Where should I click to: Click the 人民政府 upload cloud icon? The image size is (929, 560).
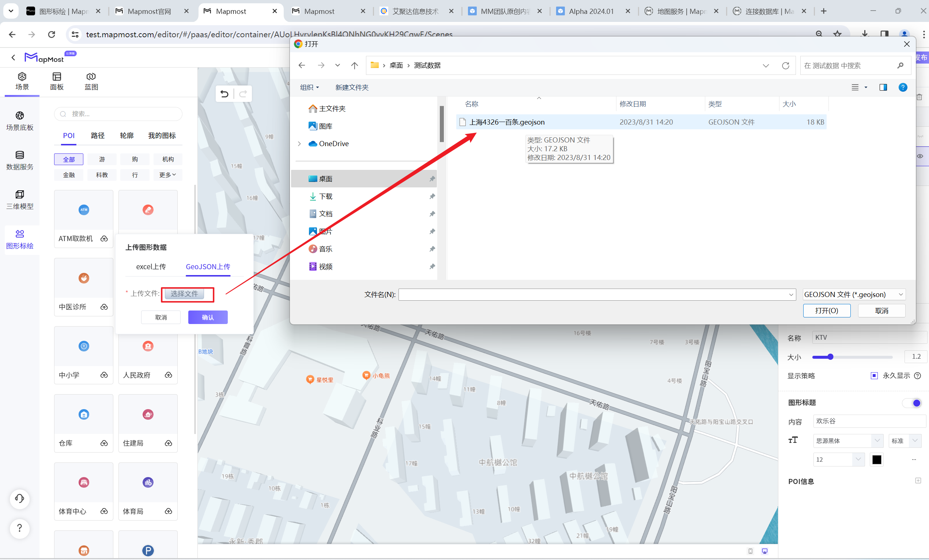[x=169, y=375]
